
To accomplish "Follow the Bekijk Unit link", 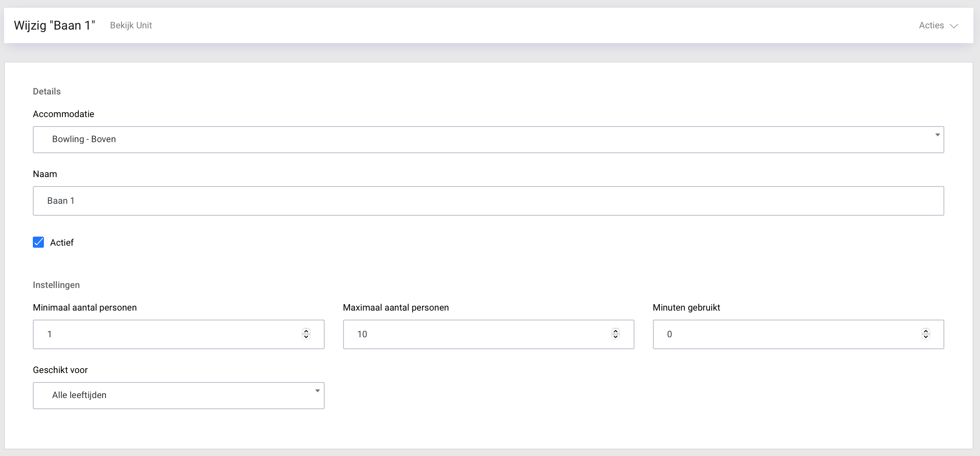I will [131, 25].
